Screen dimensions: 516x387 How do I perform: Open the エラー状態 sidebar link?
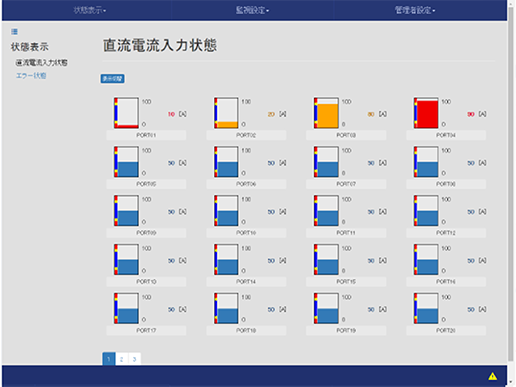tap(31, 76)
